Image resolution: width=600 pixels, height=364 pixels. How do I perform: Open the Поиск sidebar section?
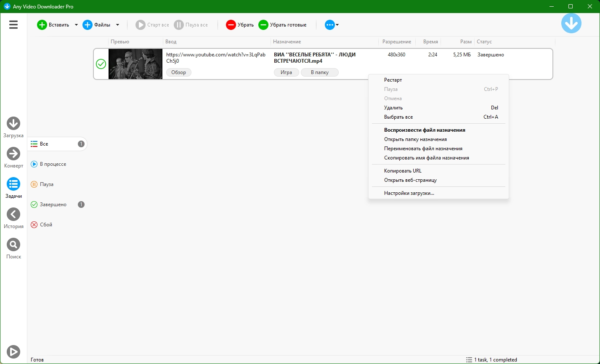[13, 249]
